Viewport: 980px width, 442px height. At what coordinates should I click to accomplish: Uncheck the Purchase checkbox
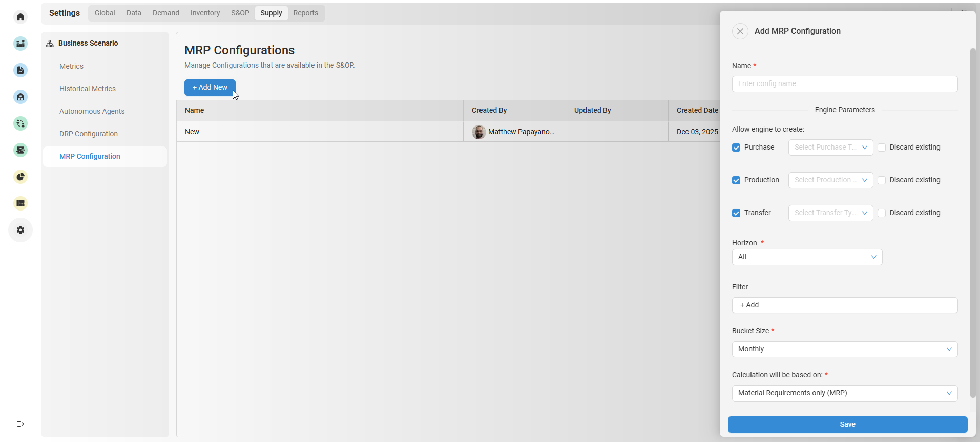736,148
